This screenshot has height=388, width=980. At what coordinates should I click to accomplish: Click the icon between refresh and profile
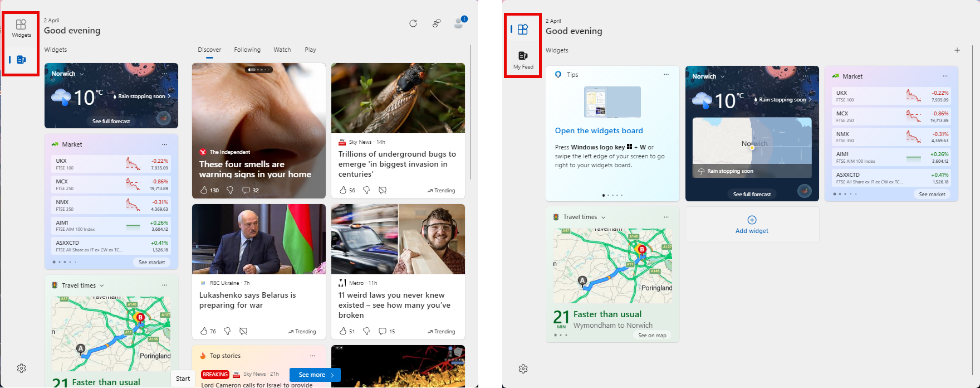point(437,23)
